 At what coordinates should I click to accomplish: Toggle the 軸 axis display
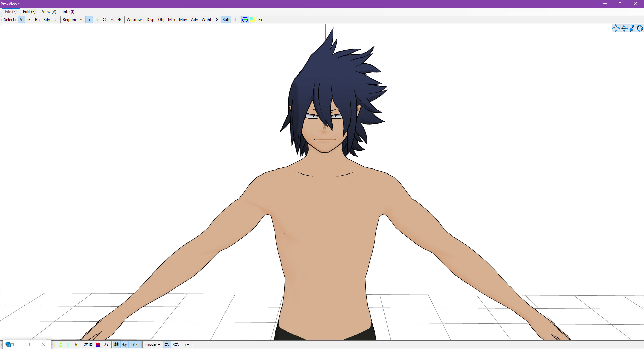pyautogui.click(x=117, y=345)
